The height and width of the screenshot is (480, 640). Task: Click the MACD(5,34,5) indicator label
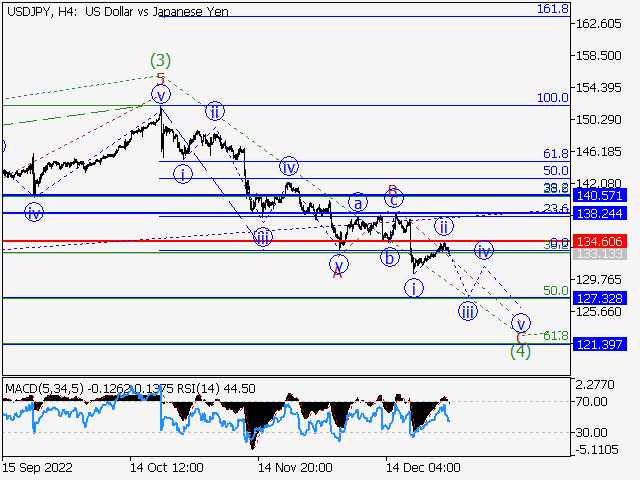(44, 388)
